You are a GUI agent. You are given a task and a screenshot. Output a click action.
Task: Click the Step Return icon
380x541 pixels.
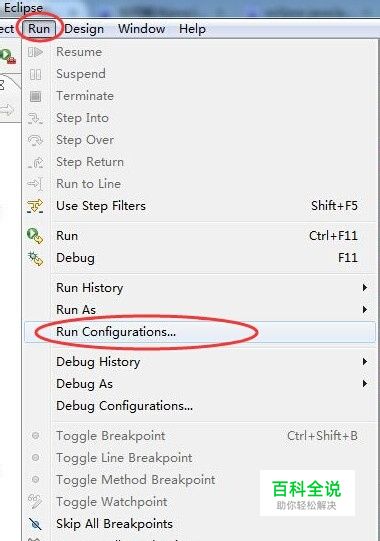click(35, 162)
